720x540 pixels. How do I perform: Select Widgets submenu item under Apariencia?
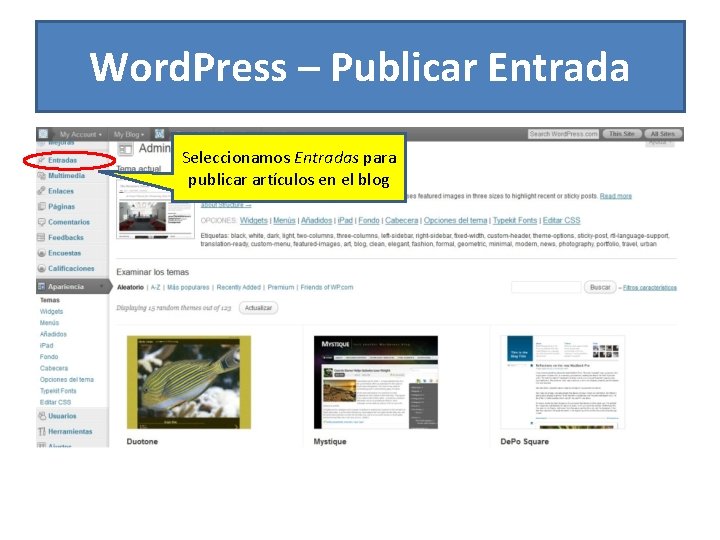pyautogui.click(x=51, y=312)
